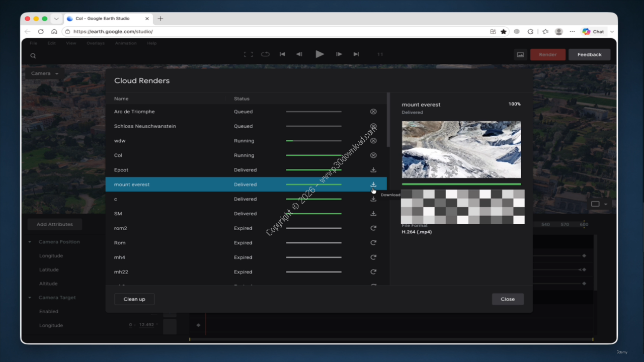Re-render the expired rom2 project

[373, 228]
